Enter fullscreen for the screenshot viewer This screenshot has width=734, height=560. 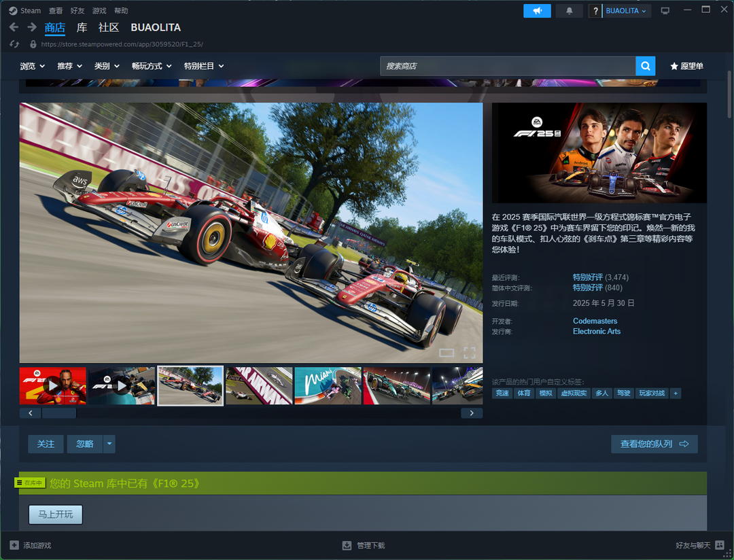469,352
